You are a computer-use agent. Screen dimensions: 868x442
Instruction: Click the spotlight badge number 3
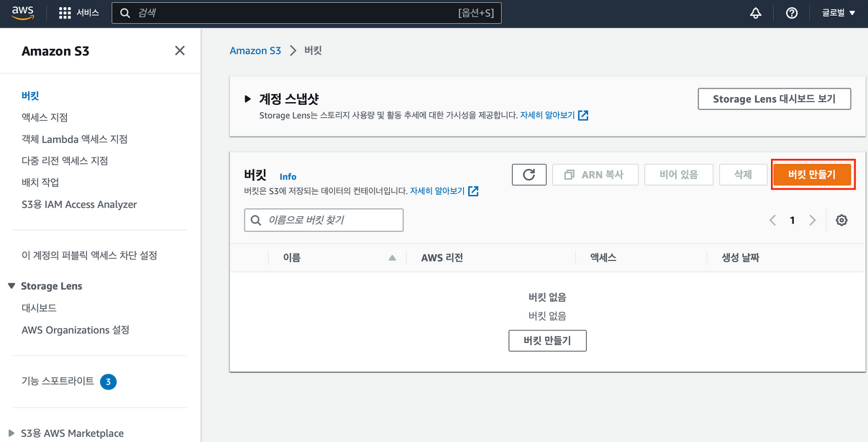tap(108, 382)
